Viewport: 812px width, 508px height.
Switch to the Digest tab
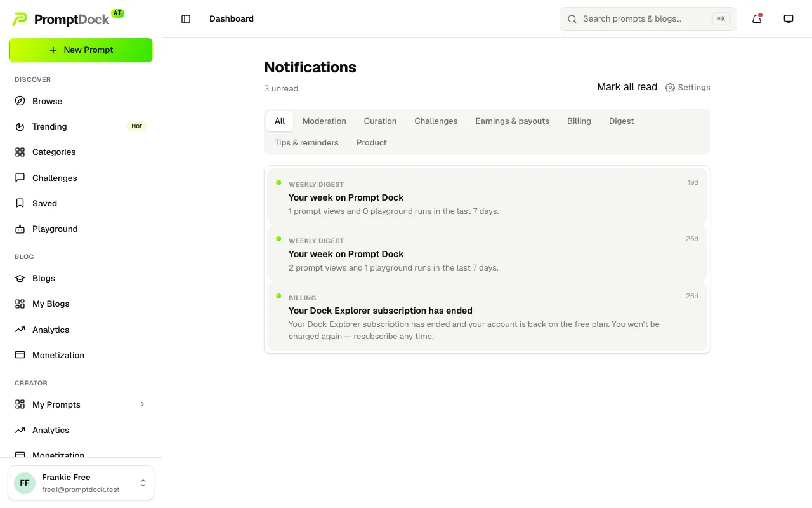621,121
